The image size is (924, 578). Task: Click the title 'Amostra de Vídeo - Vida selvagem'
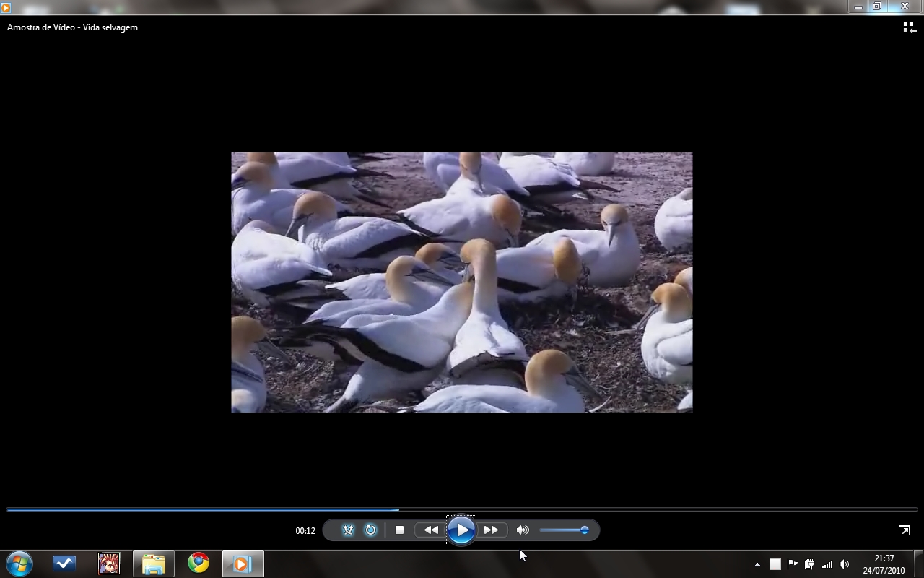click(x=72, y=27)
